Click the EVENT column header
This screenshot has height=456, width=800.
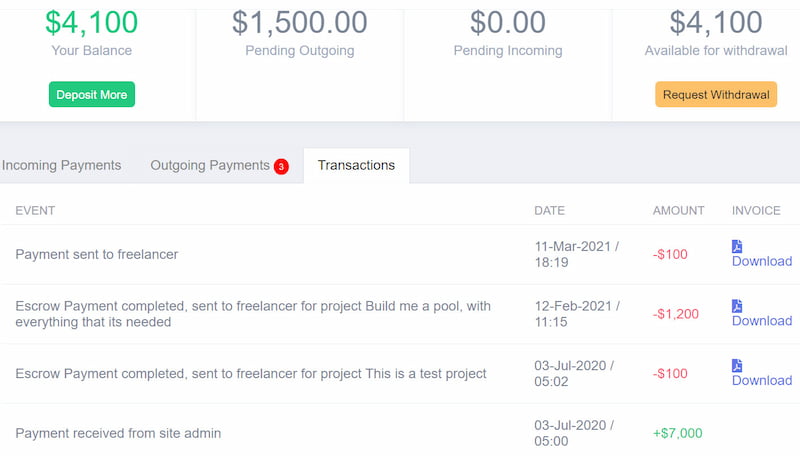[35, 210]
